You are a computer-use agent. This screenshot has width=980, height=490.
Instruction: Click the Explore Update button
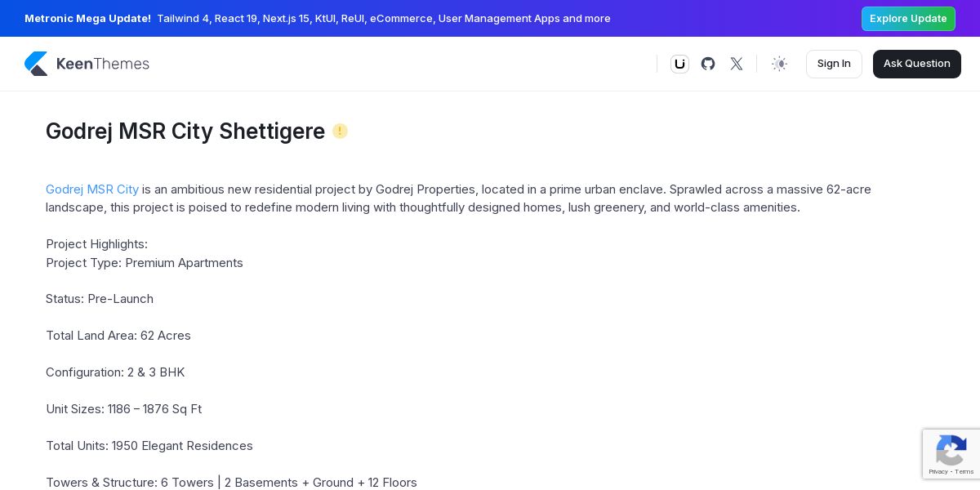click(908, 19)
